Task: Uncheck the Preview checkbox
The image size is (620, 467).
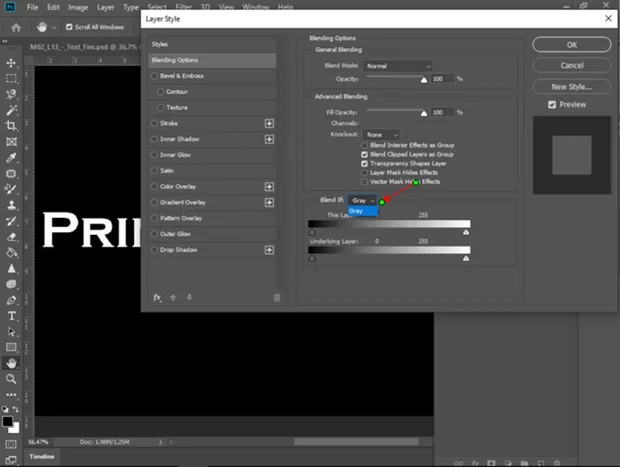Action: click(552, 104)
